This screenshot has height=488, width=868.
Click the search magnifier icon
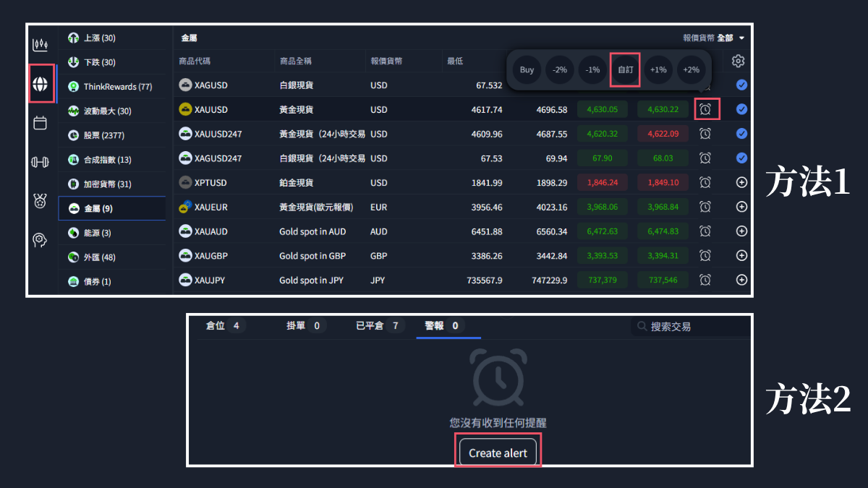642,327
